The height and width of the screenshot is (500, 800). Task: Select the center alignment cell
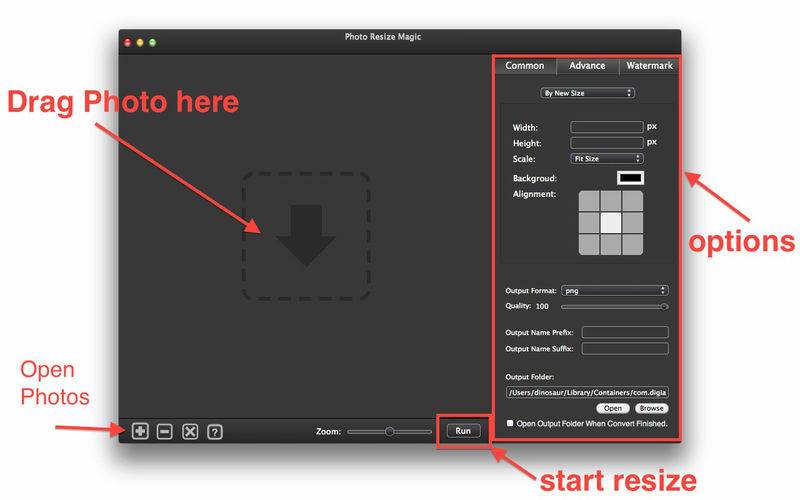tap(611, 222)
